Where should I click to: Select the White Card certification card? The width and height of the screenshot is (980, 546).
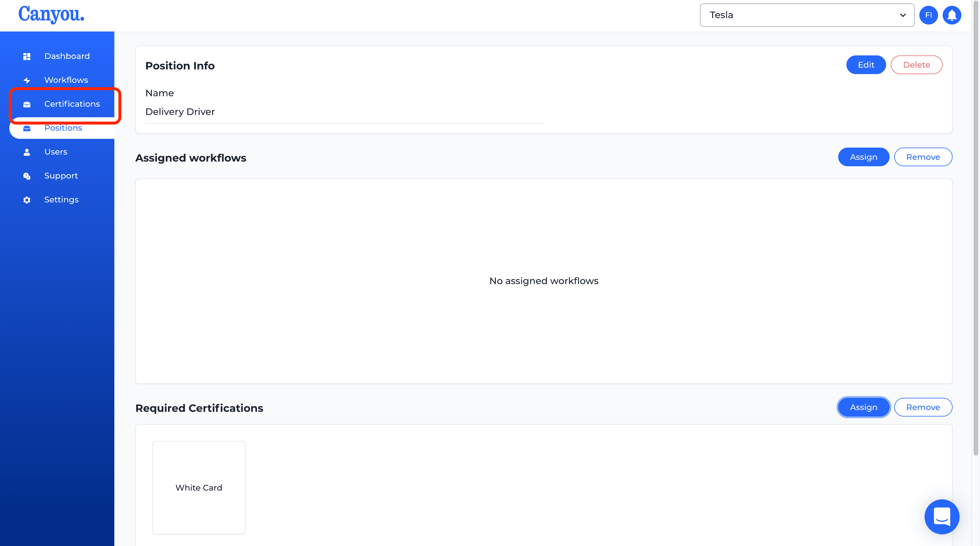click(x=199, y=488)
